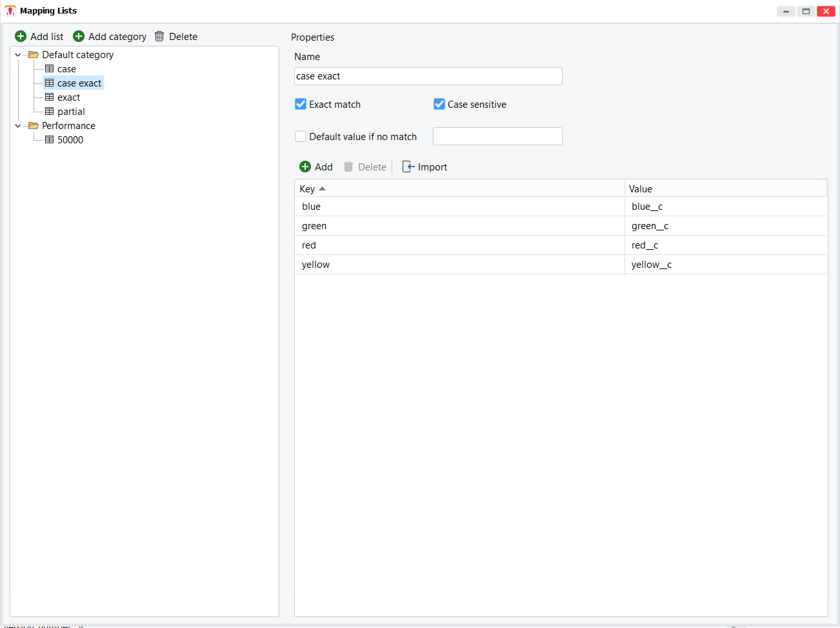
Task: Click the Add category plus icon
Action: click(x=79, y=37)
